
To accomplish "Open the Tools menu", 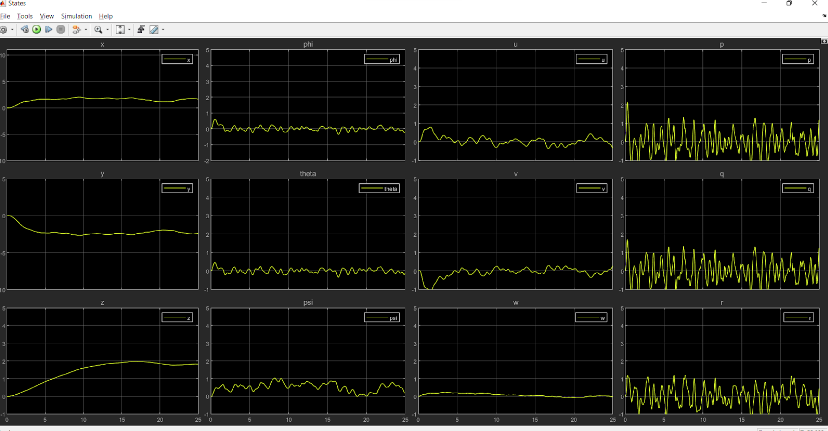I will (x=25, y=16).
